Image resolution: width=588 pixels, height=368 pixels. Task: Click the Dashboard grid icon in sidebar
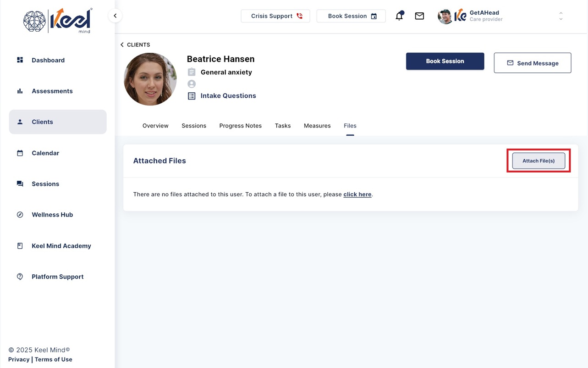tap(20, 60)
